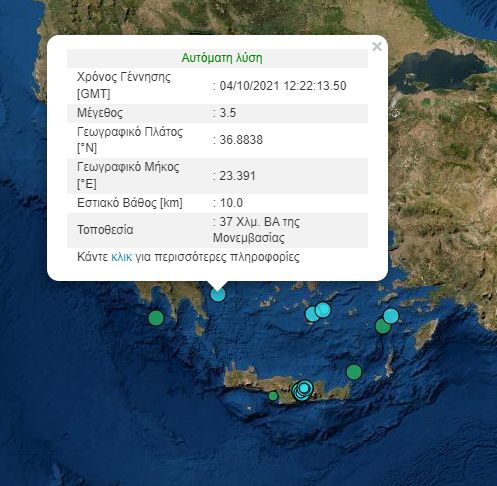Select the green marker overlapping the Dodecanese cyan marker
Image resolution: width=497 pixels, height=486 pixels.
coord(382,326)
